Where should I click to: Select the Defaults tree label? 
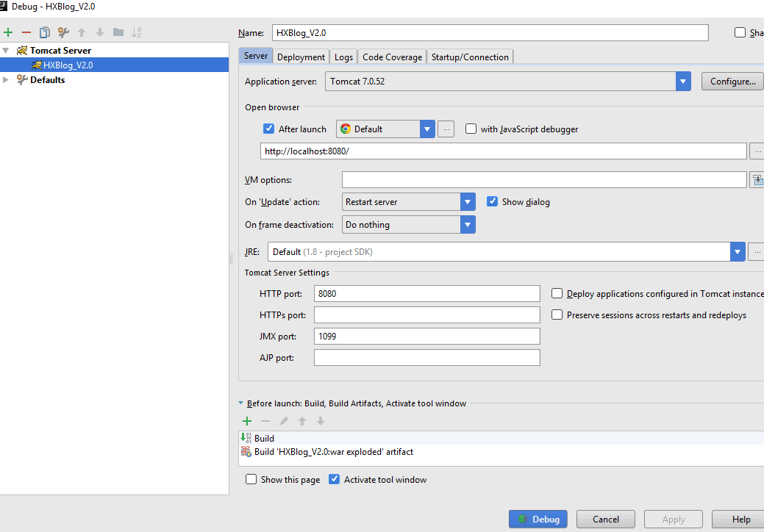point(47,80)
